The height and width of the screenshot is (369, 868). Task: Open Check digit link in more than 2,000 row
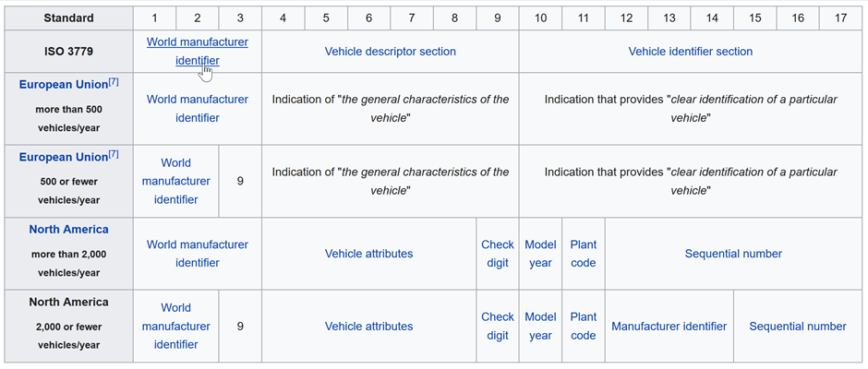click(498, 254)
